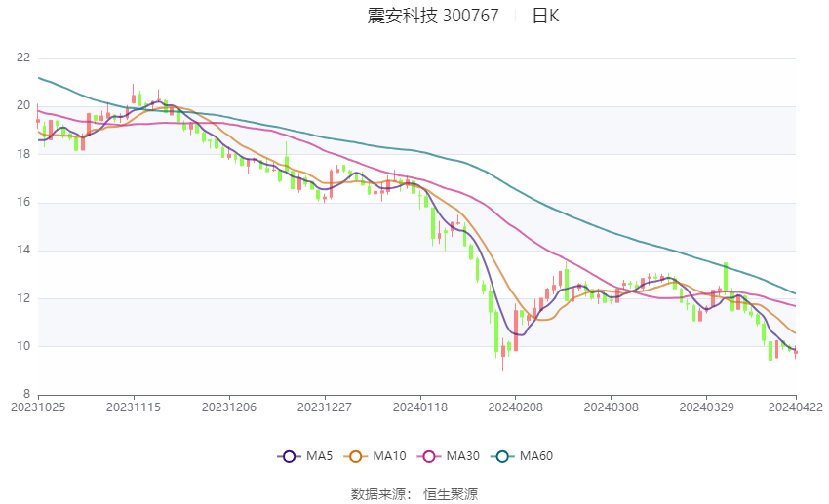
Task: Click the data source text 恒生聚源
Action: [451, 494]
